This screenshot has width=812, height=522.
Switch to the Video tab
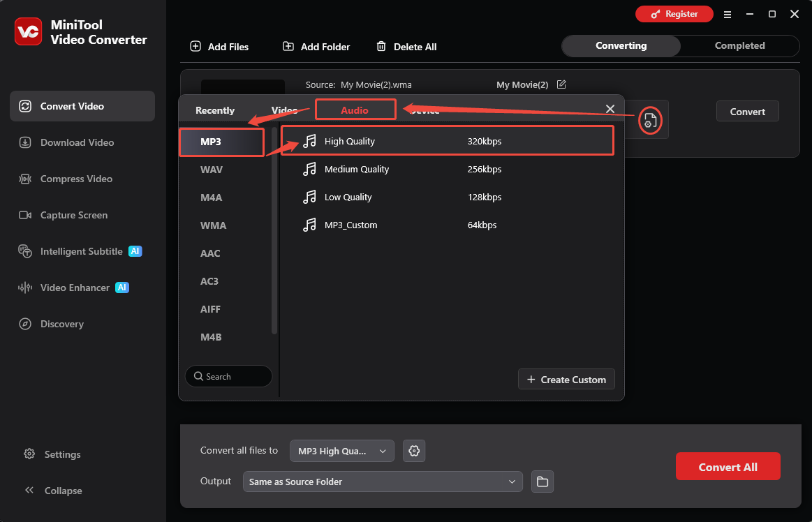284,110
